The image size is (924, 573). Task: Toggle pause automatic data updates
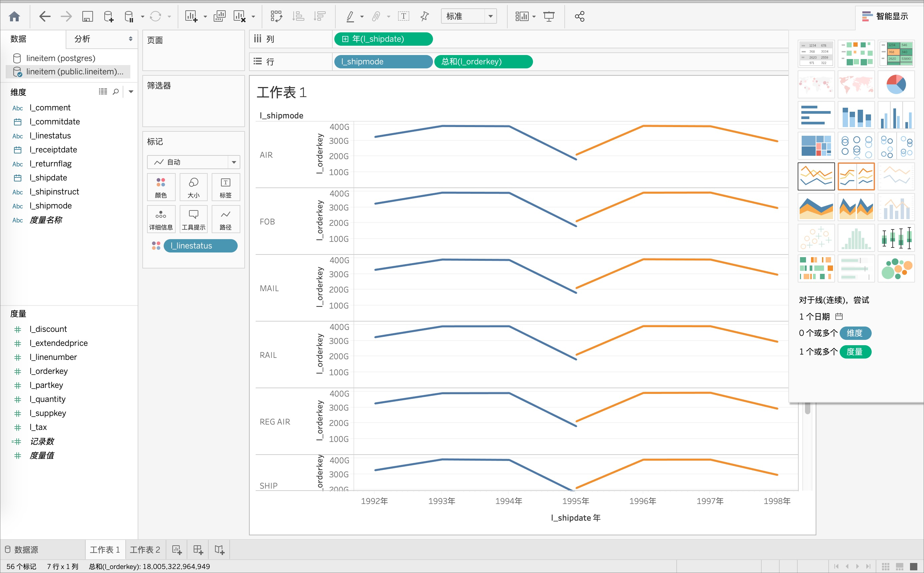(129, 16)
